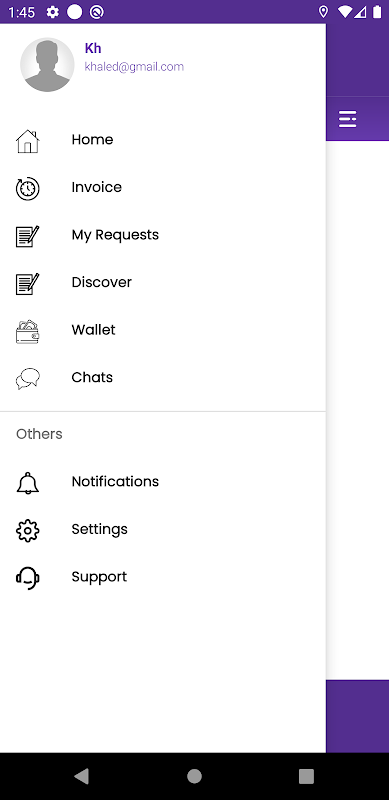Tap the Settings gear icon
Image resolution: width=389 pixels, height=800 pixels.
pyautogui.click(x=28, y=531)
